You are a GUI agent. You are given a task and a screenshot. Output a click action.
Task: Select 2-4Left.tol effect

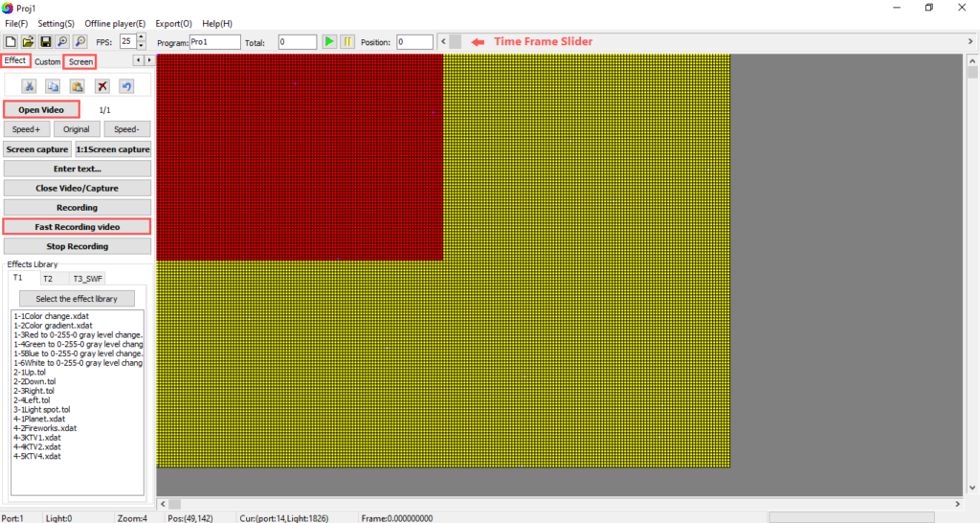click(32, 400)
